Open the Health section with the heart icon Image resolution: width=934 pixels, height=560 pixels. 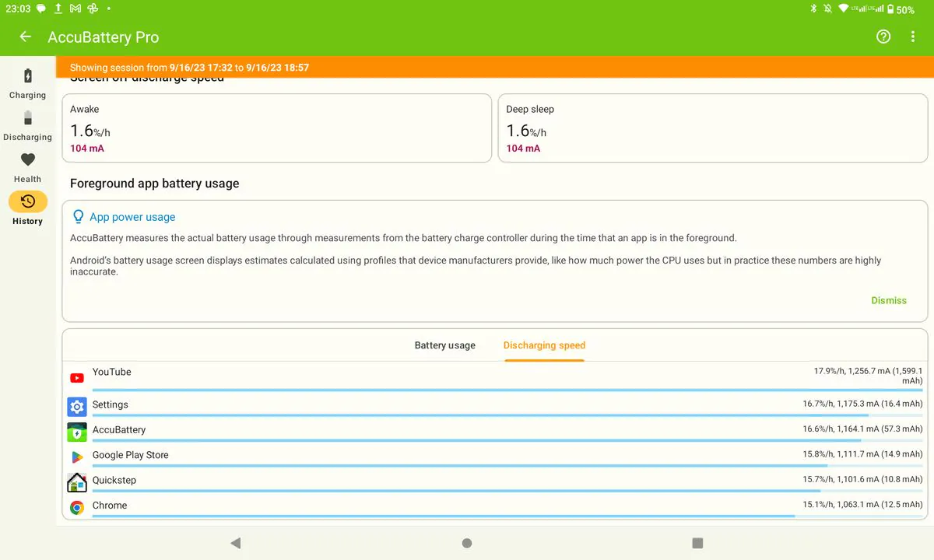28,168
